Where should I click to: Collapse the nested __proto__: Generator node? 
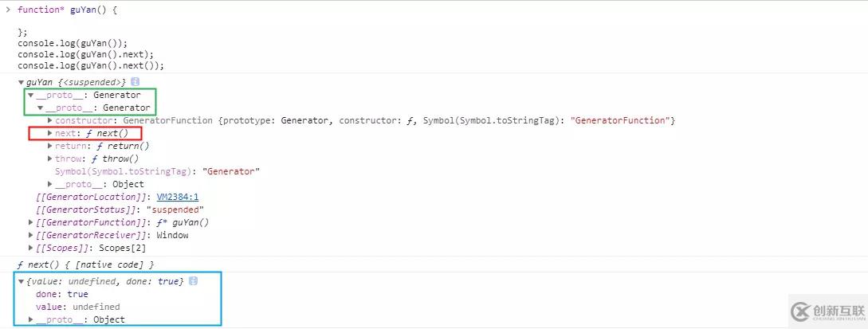click(41, 108)
